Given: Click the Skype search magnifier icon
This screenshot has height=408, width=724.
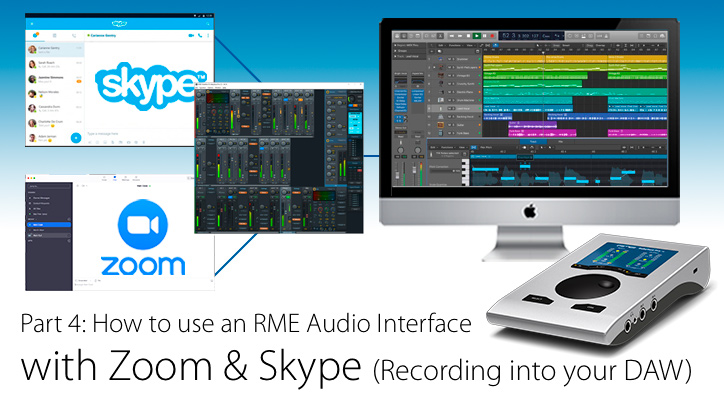Looking at the screenshot, I should 208,24.
